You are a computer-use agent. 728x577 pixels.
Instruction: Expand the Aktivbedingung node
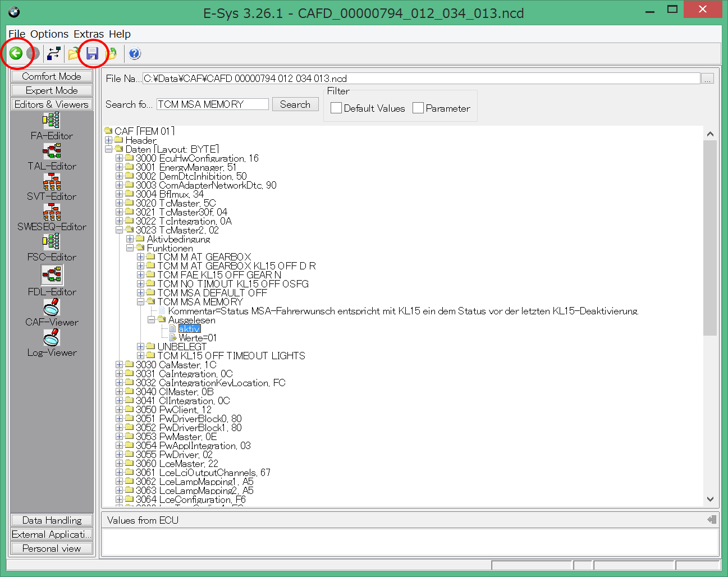click(130, 239)
